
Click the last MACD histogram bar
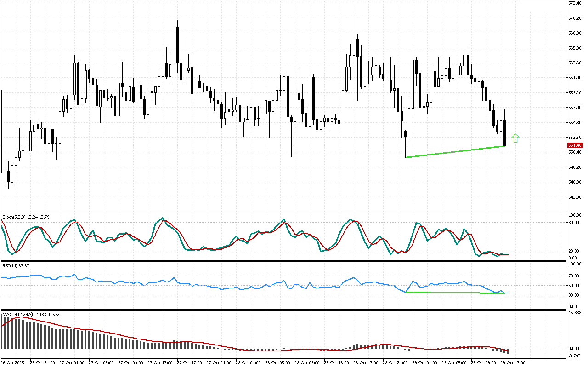[x=508, y=351]
